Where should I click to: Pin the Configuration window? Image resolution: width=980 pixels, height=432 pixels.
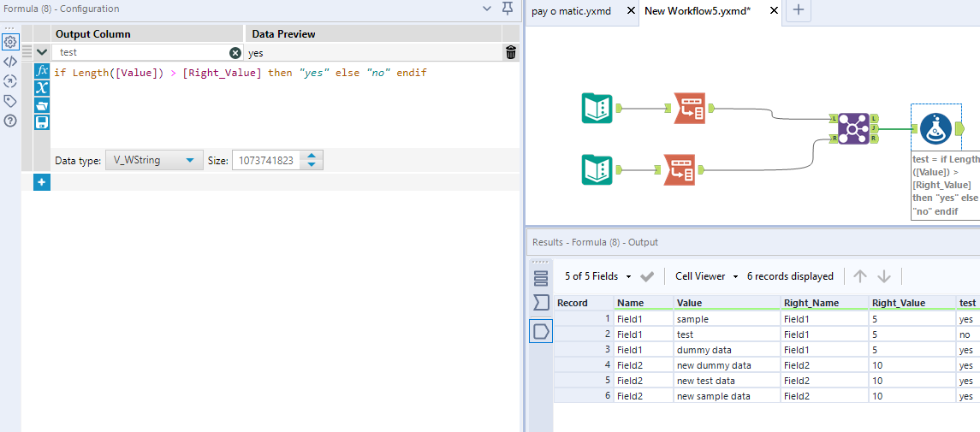pyautogui.click(x=508, y=9)
